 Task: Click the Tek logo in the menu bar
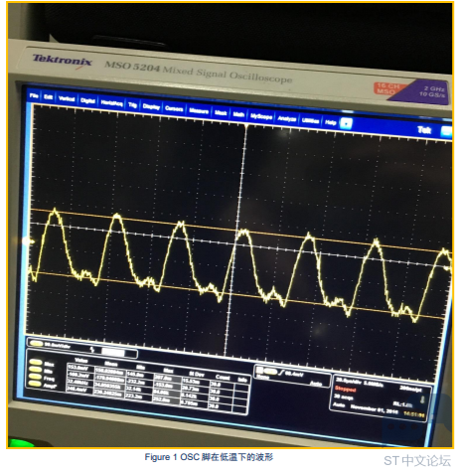(424, 130)
